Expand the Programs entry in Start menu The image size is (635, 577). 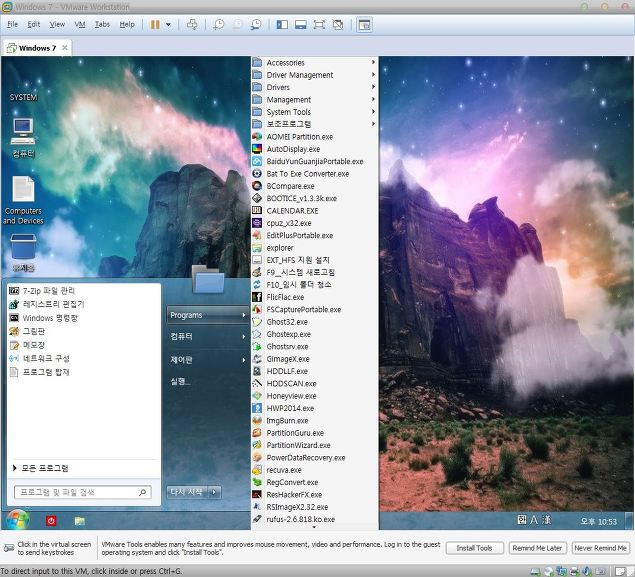[x=207, y=315]
